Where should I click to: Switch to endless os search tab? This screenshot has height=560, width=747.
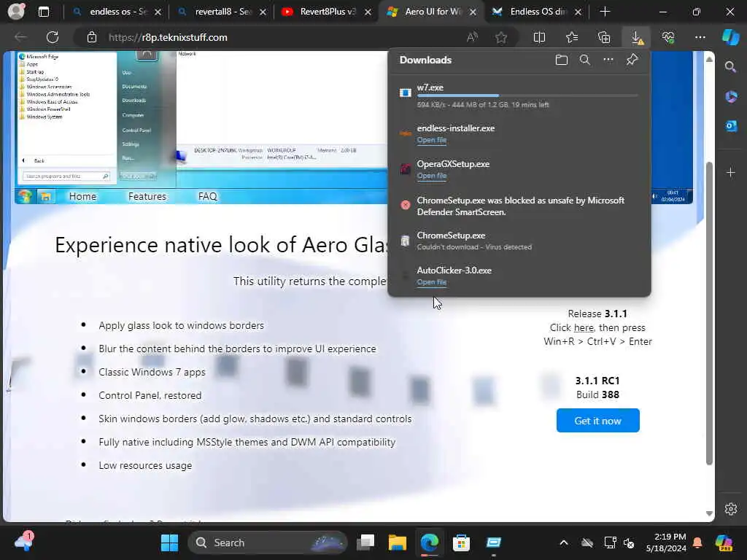pos(116,12)
